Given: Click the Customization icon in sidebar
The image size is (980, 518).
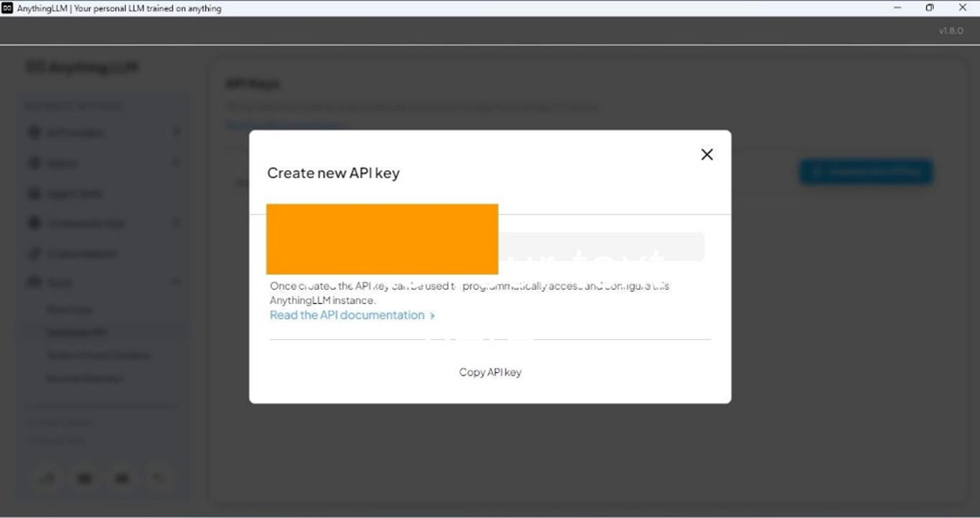Looking at the screenshot, I should 36,253.
